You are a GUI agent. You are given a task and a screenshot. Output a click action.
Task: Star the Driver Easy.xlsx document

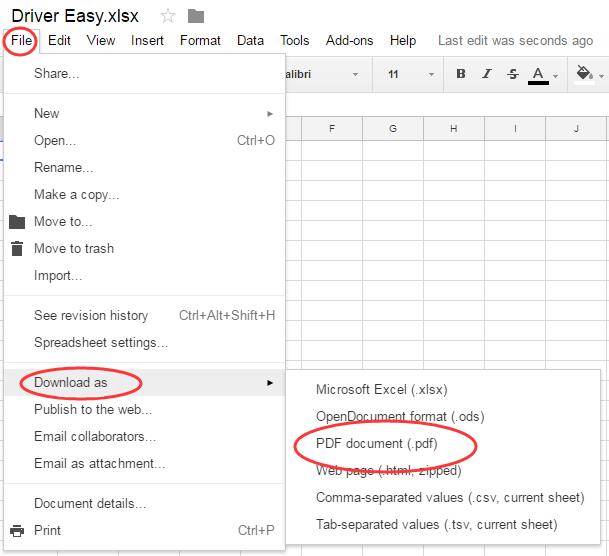(168, 15)
